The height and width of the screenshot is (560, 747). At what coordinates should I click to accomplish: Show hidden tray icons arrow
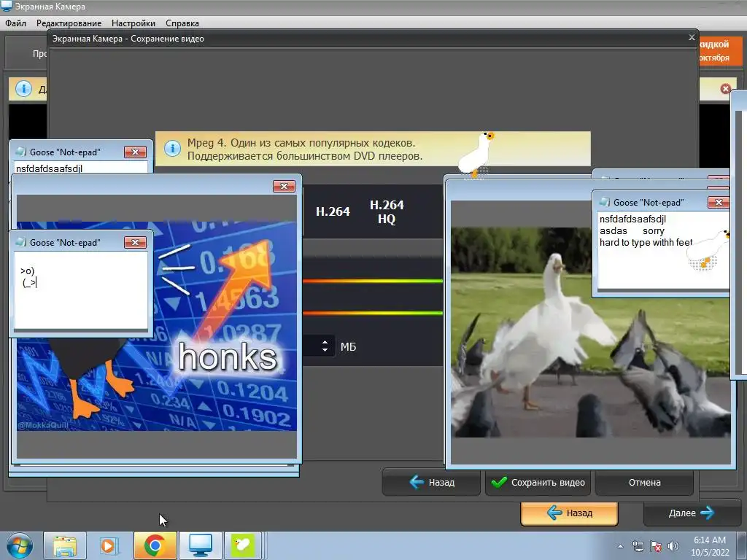[x=620, y=546]
